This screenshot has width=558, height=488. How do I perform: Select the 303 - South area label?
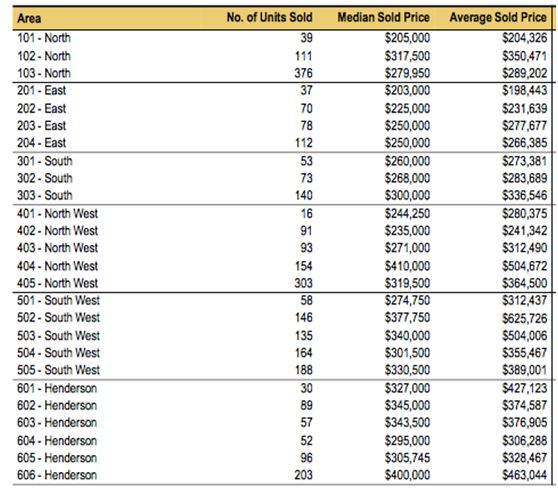pos(45,195)
